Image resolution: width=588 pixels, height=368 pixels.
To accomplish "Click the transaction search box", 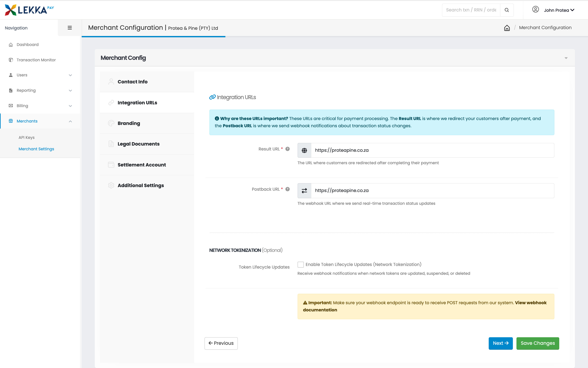I will click(471, 10).
